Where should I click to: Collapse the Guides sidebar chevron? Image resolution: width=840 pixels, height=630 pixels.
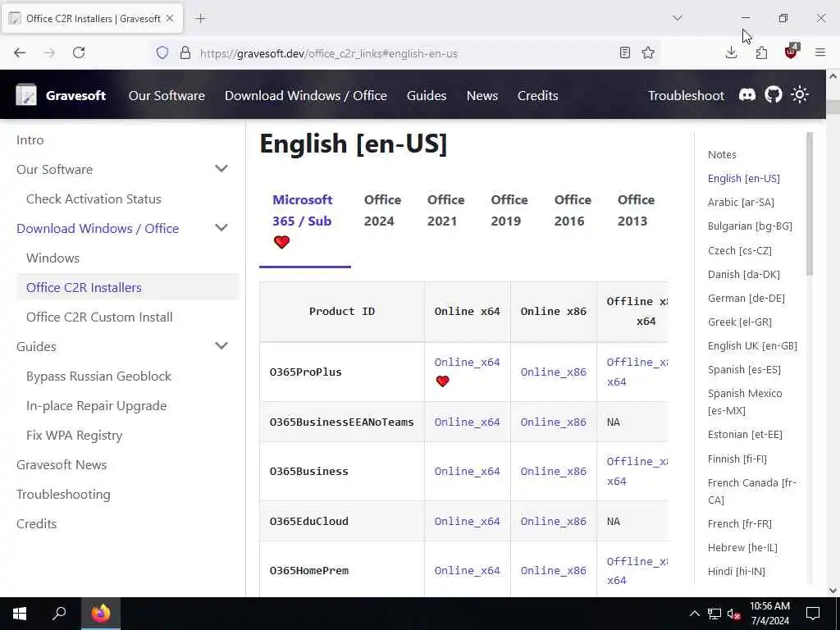point(221,345)
